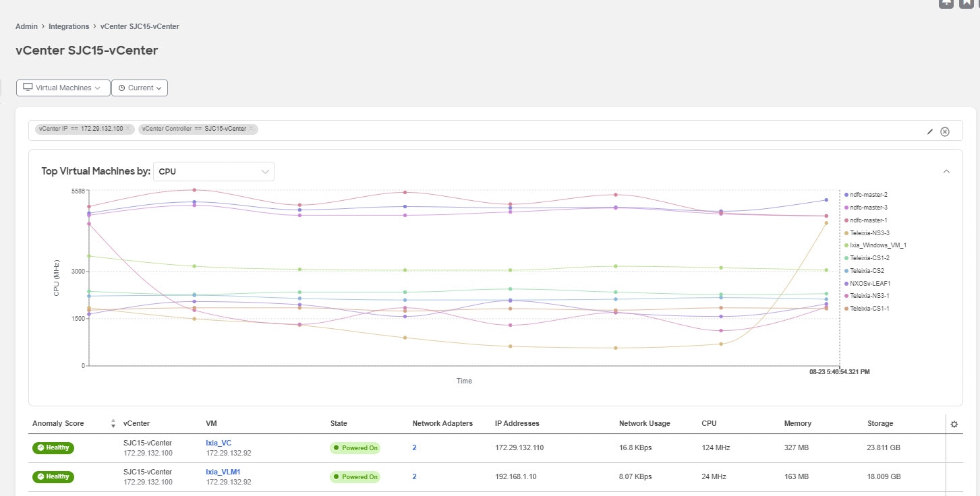This screenshot has width=980, height=496.
Task: Open the Current time range dropdown
Action: click(x=140, y=88)
